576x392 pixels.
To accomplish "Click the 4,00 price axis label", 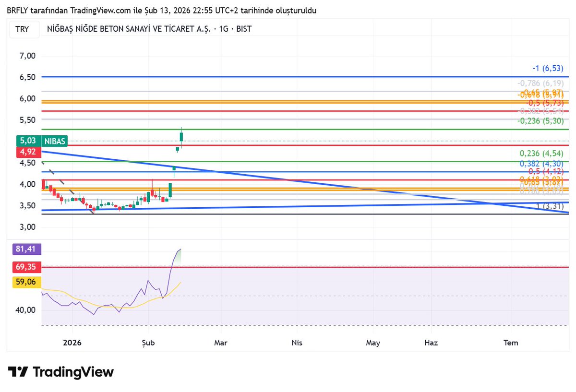I will point(27,184).
